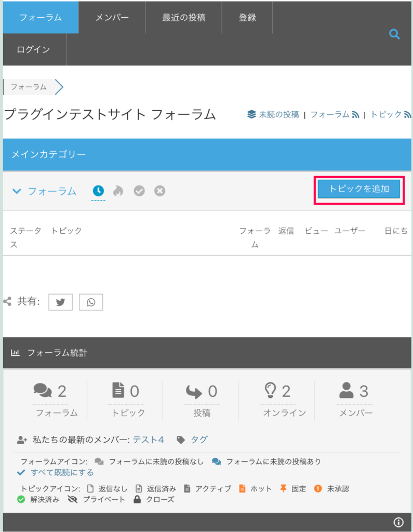Open the フォーラム RSS link text

click(330, 115)
